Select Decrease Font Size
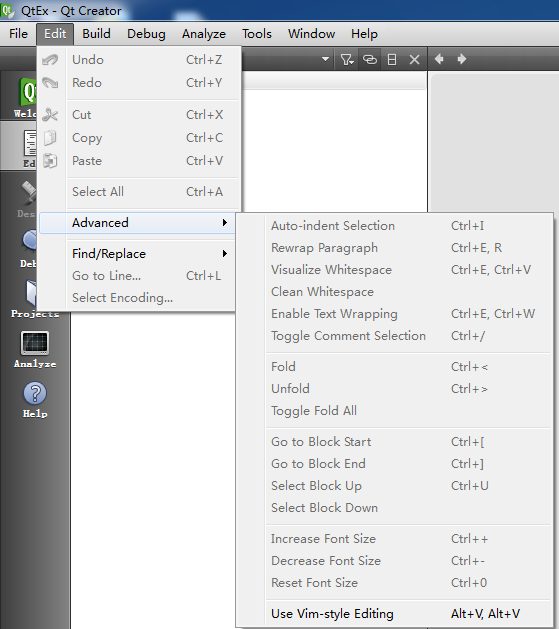This screenshot has height=629, width=559. (395, 561)
